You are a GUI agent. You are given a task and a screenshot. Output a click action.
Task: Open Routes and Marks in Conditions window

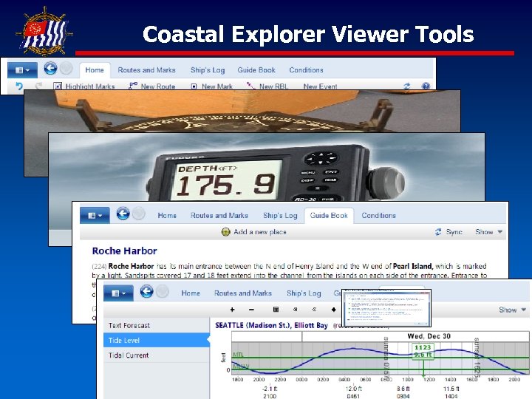[x=243, y=293]
